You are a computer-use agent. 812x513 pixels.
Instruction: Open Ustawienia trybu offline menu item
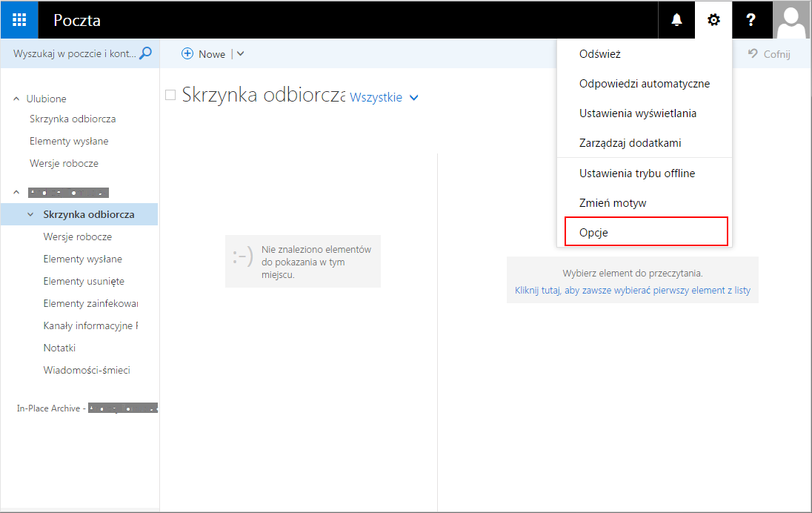pyautogui.click(x=645, y=173)
